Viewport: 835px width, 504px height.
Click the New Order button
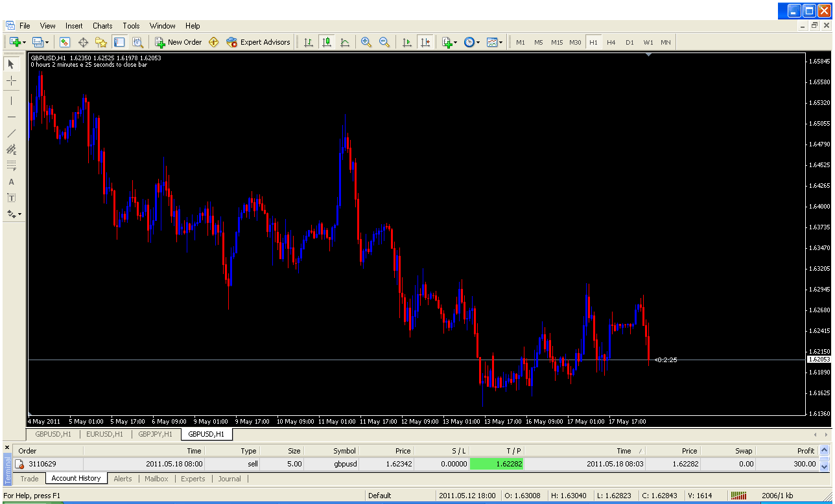pos(178,42)
